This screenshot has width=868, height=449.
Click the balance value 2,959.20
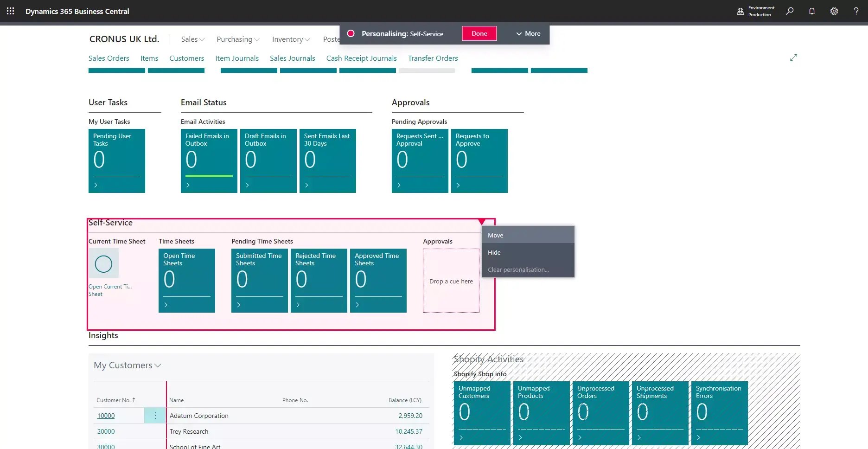pos(410,416)
